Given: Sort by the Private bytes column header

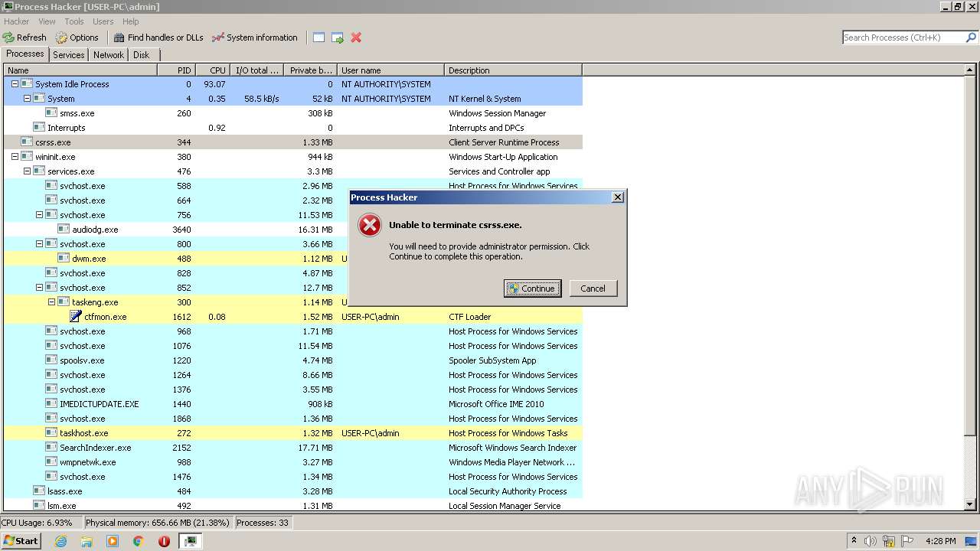Looking at the screenshot, I should (309, 70).
